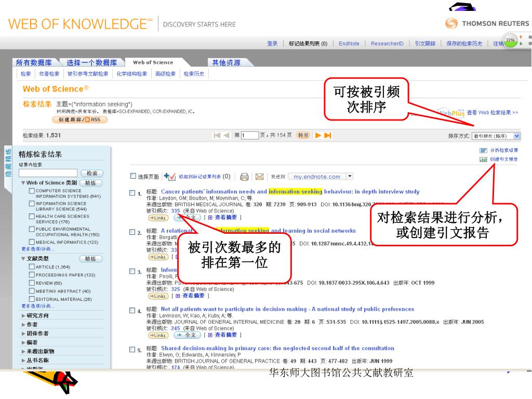Expand the abstract plus icon for result 4
This screenshot has width=532, height=399.
pyautogui.click(x=210, y=335)
